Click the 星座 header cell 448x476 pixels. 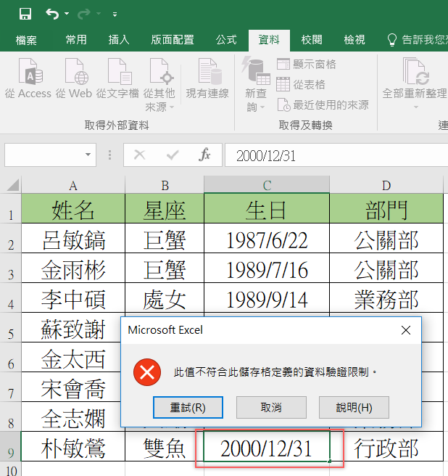[x=165, y=209]
